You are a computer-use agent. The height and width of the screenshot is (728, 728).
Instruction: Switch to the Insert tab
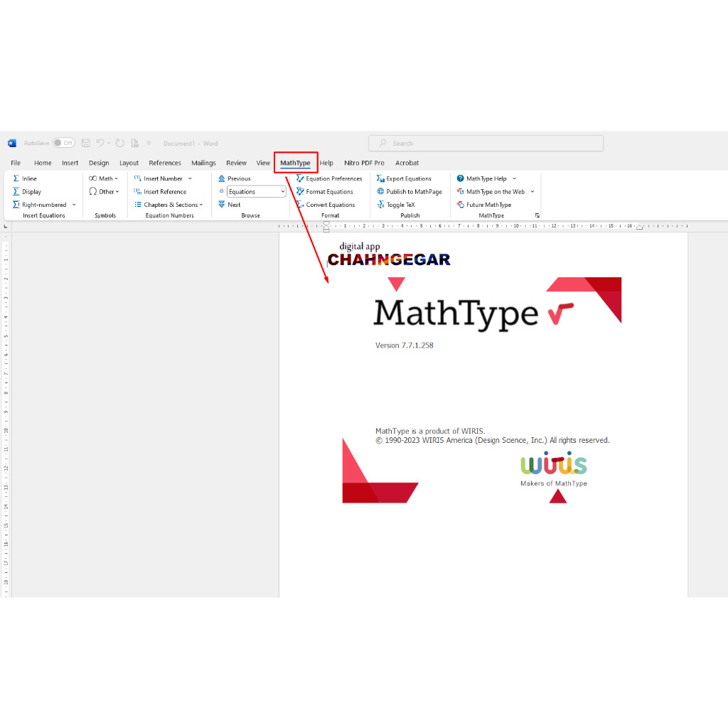[70, 163]
